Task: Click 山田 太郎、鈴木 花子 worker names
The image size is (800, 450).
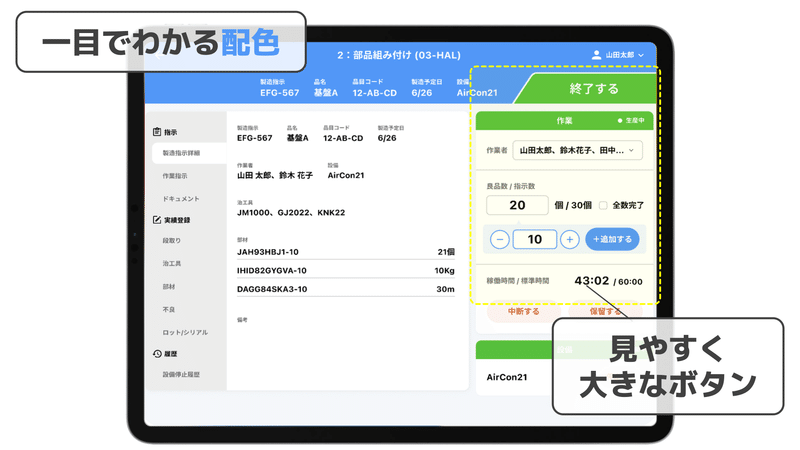Action: (x=275, y=176)
